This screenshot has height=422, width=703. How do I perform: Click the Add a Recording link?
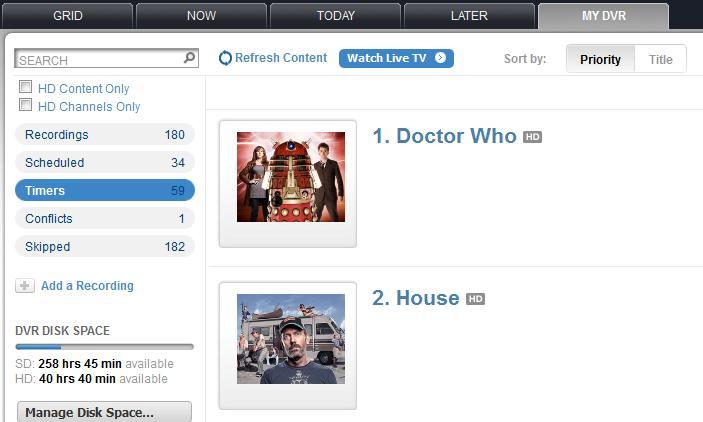click(x=87, y=286)
